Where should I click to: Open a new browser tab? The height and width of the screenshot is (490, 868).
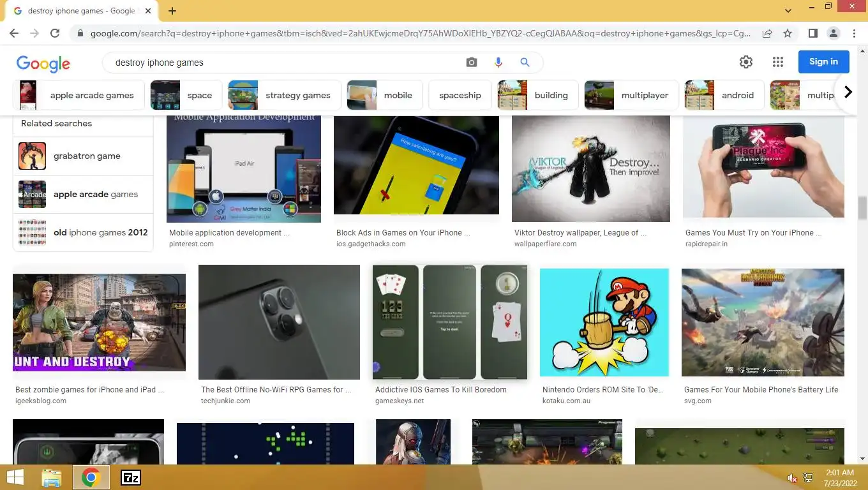[x=172, y=11]
